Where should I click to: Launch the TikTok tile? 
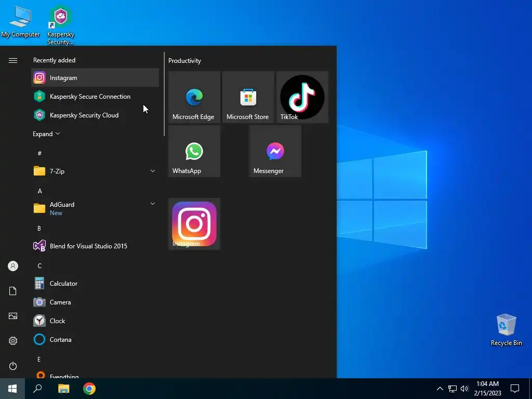point(302,97)
